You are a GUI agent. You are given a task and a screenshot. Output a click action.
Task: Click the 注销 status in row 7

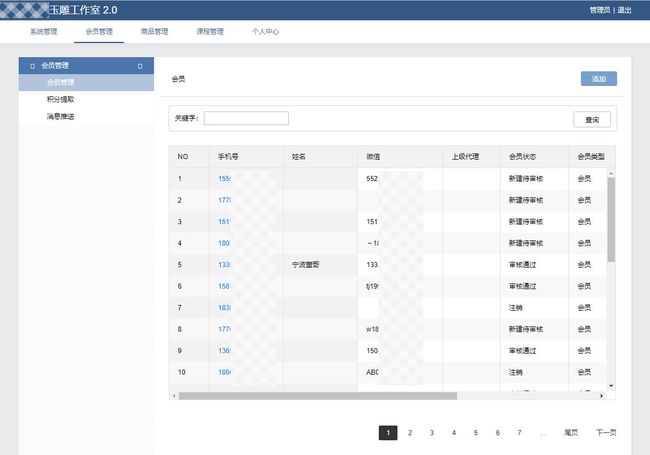pyautogui.click(x=516, y=308)
